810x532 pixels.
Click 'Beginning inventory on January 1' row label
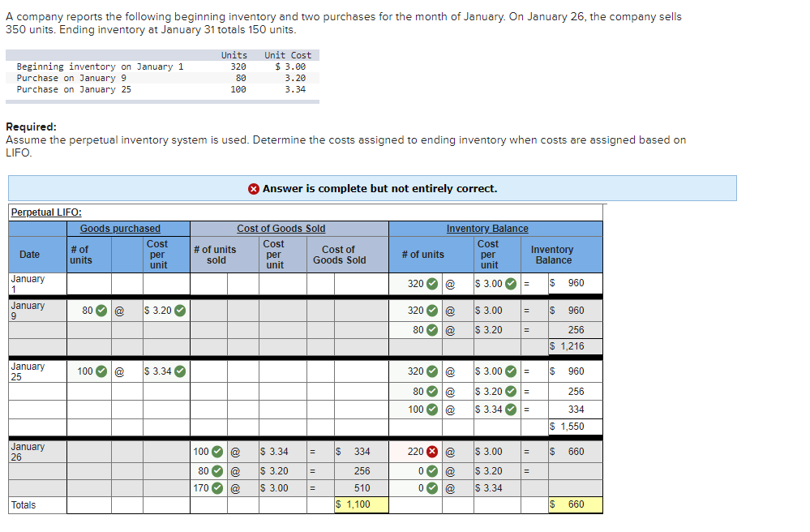100,66
